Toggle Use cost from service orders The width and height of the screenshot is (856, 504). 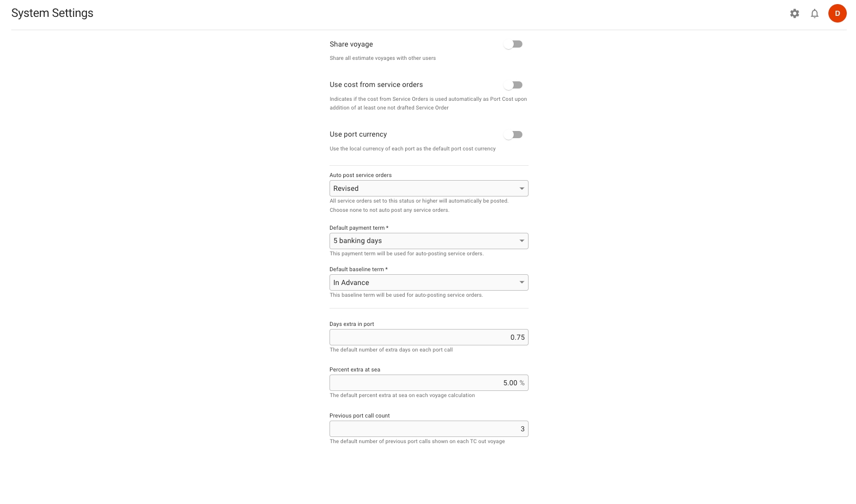pos(513,85)
